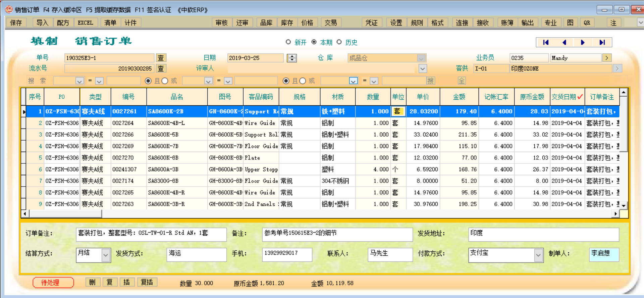Screen dimensions: 644x298
Task: Click the 手机 field showing 13929929017
Action: [x=287, y=255]
